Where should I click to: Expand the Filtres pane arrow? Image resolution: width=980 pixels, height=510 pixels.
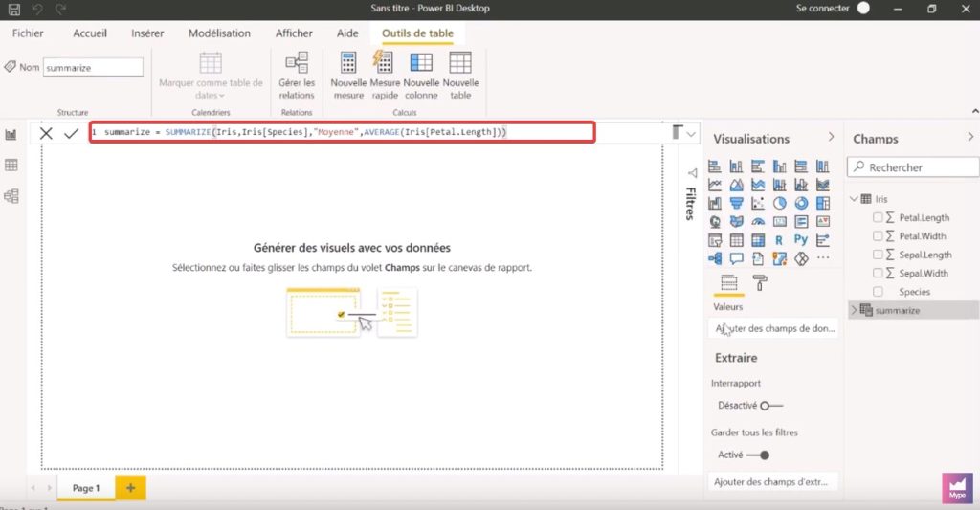tap(692, 172)
